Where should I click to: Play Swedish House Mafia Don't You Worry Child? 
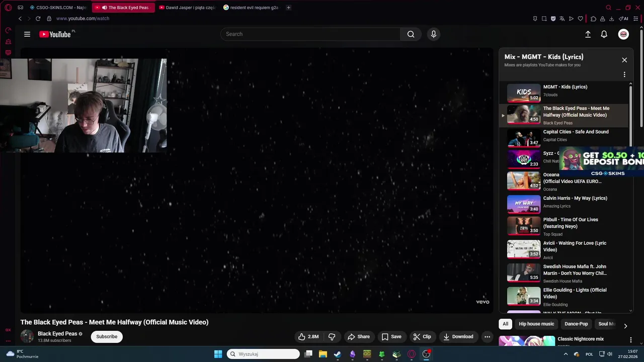[565, 273]
